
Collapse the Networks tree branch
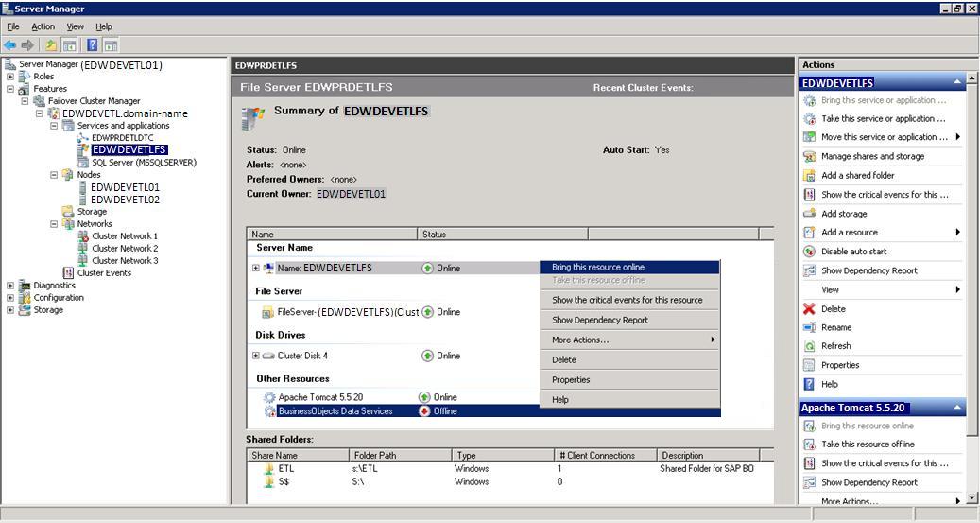(x=54, y=224)
